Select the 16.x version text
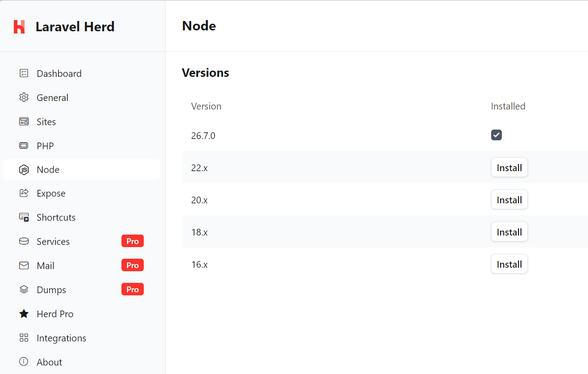This screenshot has height=374, width=588. coord(200,265)
